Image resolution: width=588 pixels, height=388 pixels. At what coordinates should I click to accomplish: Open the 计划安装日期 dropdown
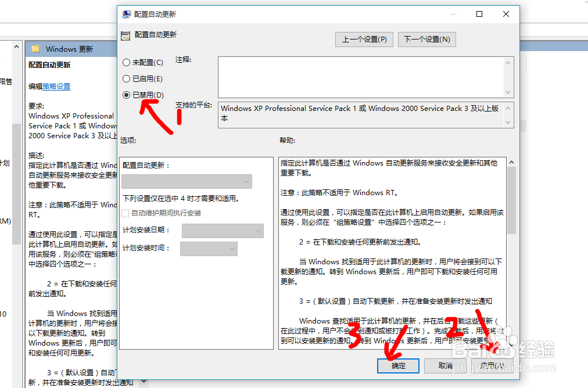pyautogui.click(x=223, y=231)
